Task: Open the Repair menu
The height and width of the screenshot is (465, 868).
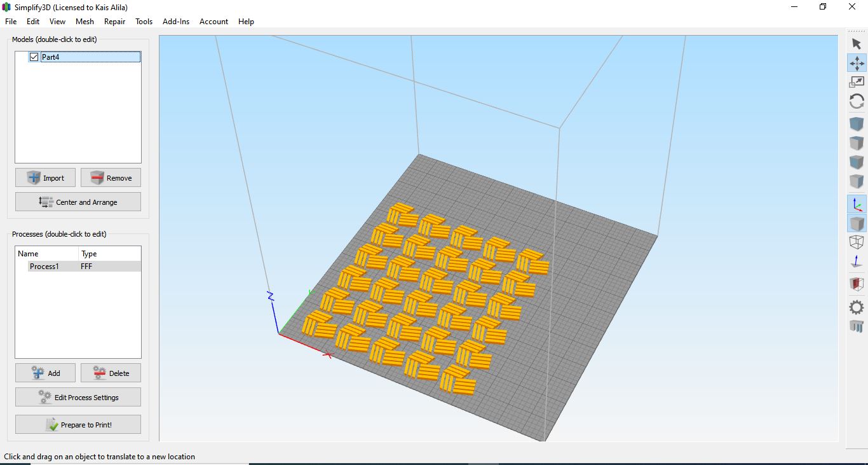Action: [114, 21]
